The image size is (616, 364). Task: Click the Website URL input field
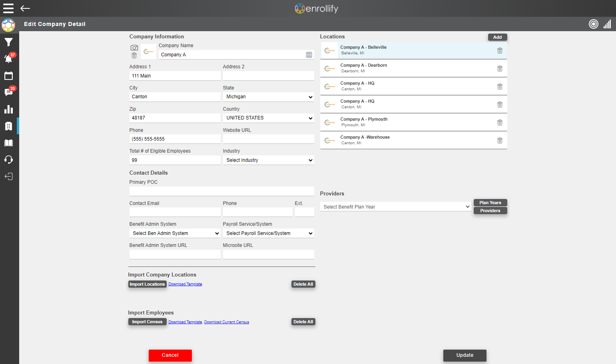click(x=269, y=139)
